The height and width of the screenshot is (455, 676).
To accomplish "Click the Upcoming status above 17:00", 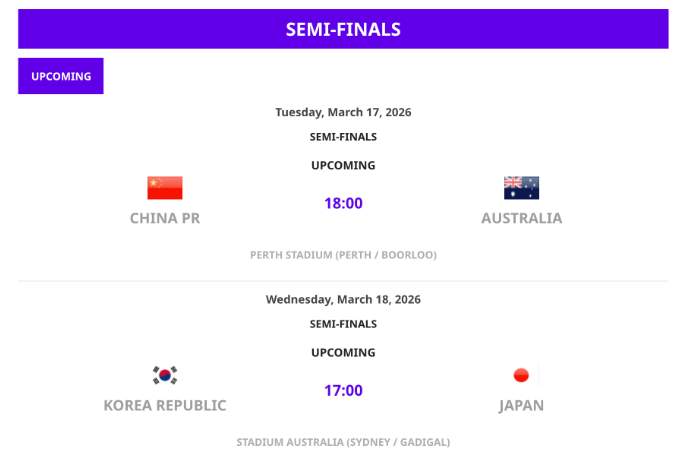I will (343, 352).
